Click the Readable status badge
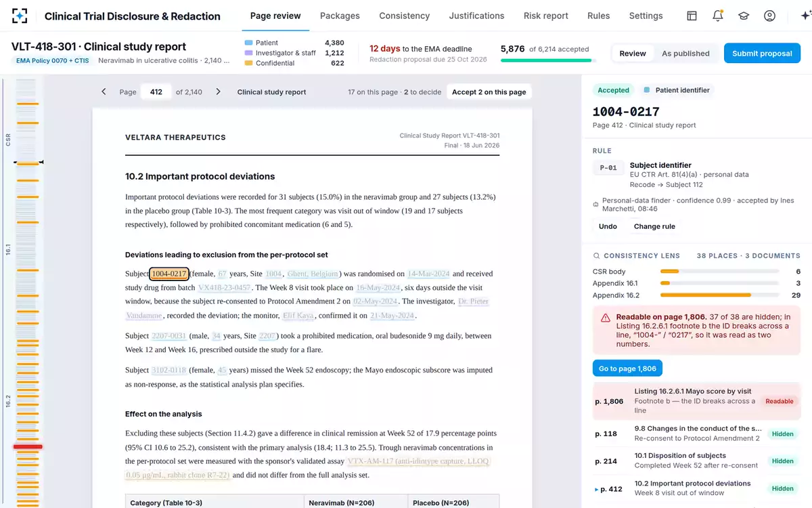 [779, 401]
